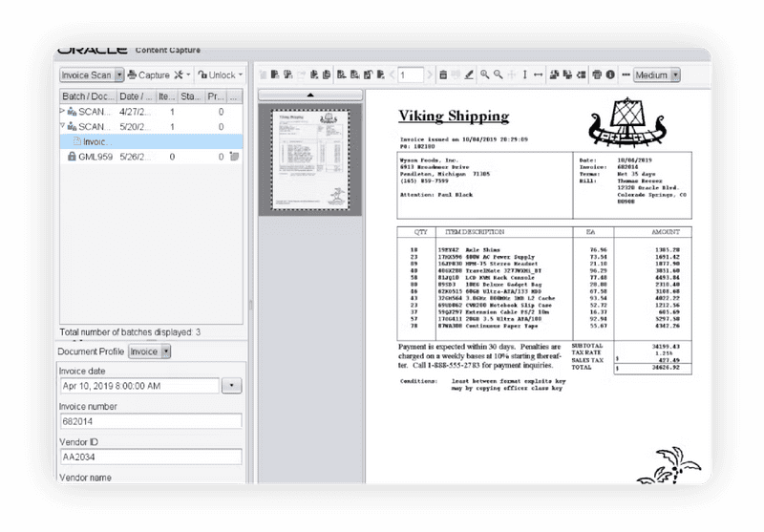Click the Invoice number input field
This screenshot has height=532, width=764.
coord(150,420)
